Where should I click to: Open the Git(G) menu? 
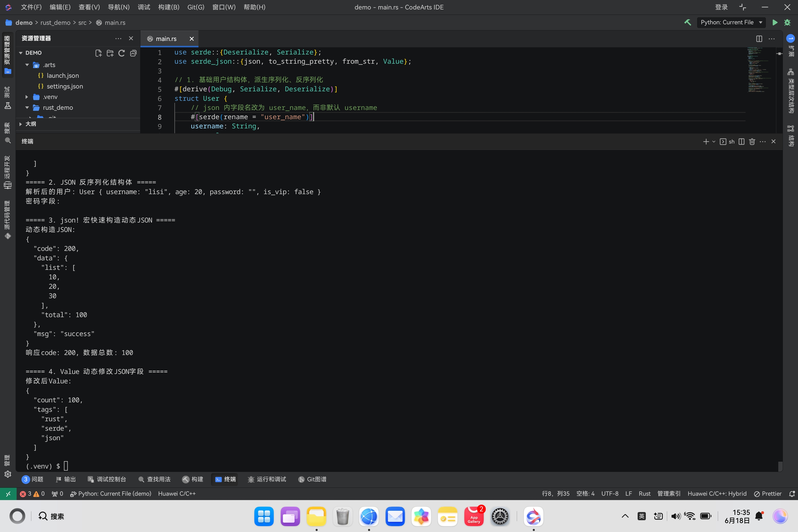tap(196, 7)
